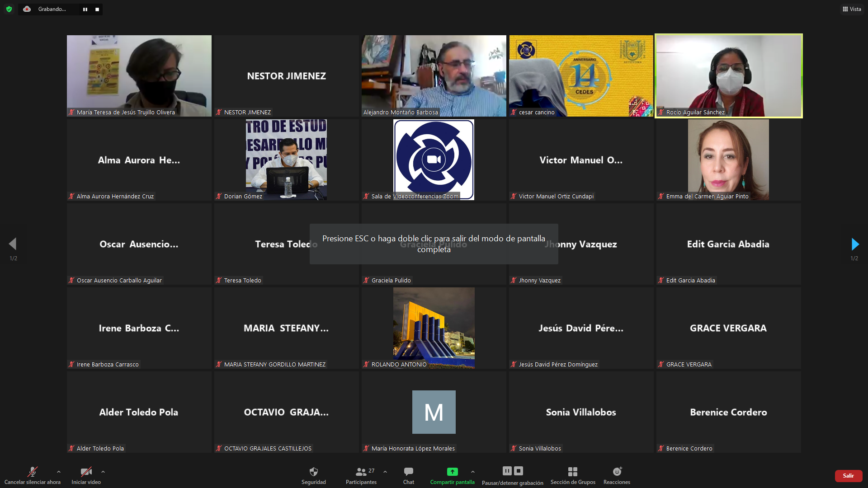Go to the next gallery page
The image size is (868, 488).
coord(855,244)
